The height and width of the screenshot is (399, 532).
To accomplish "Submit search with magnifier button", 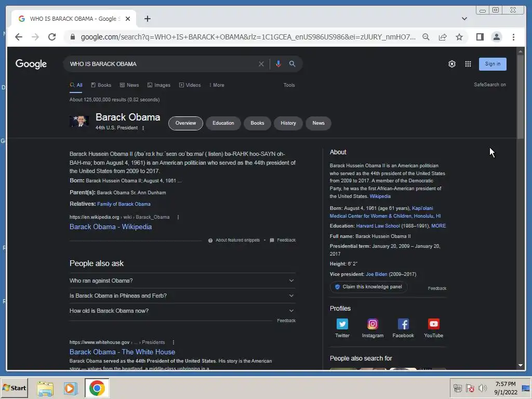I will click(292, 64).
